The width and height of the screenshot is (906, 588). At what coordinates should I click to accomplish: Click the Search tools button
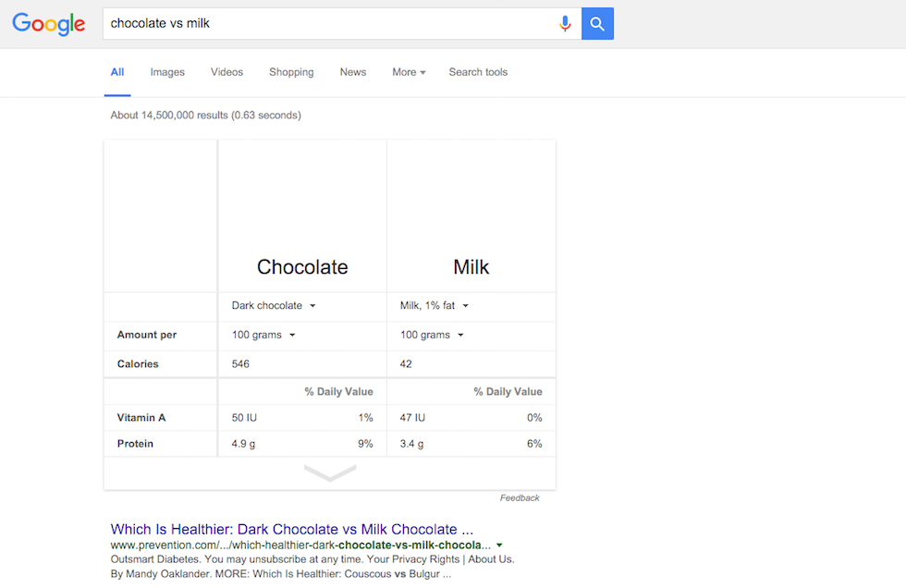coord(478,72)
